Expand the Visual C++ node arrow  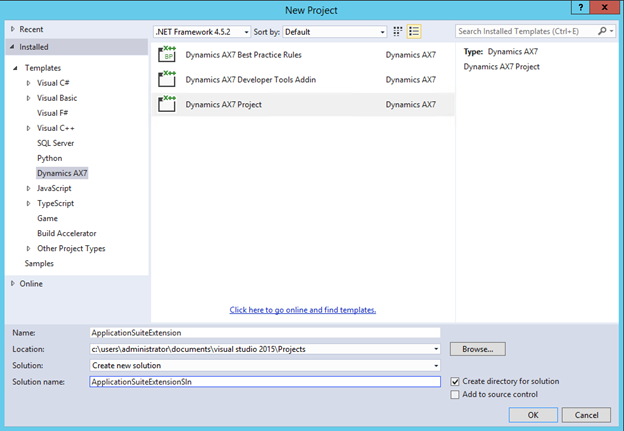pyautogui.click(x=28, y=128)
